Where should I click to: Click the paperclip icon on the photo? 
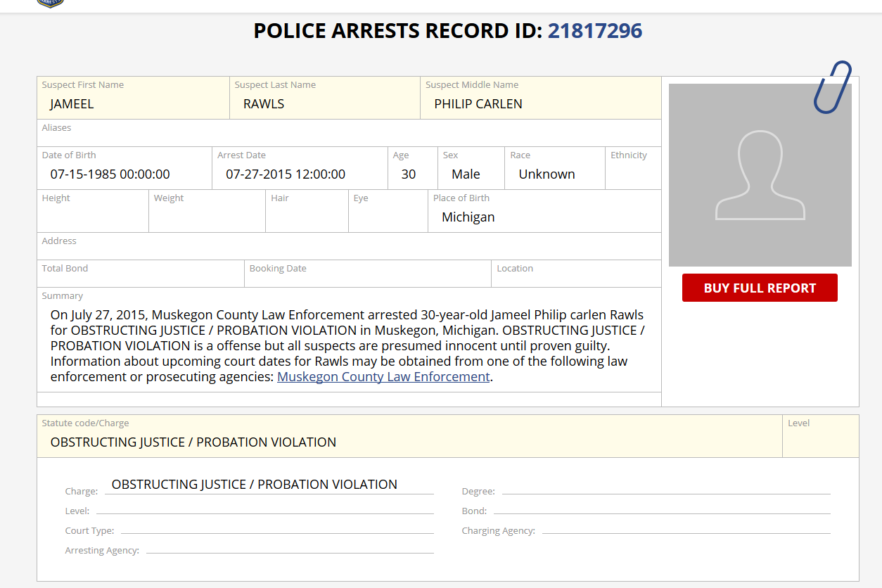[x=833, y=87]
